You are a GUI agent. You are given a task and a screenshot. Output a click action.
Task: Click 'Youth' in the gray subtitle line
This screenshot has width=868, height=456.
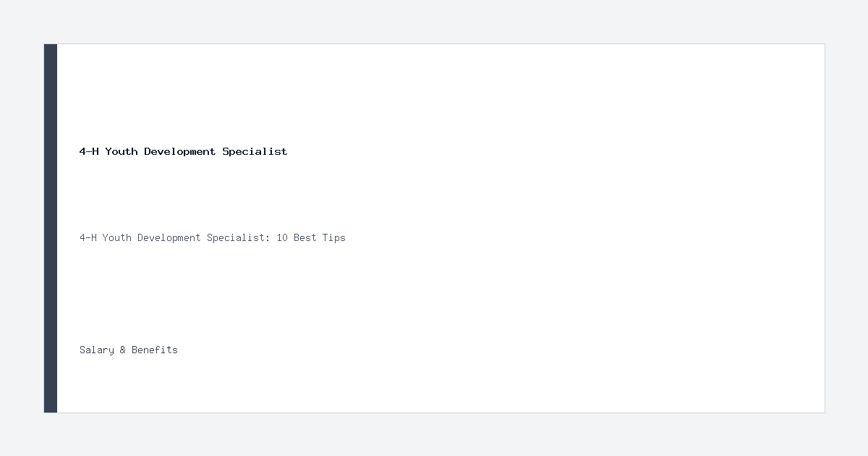117,237
